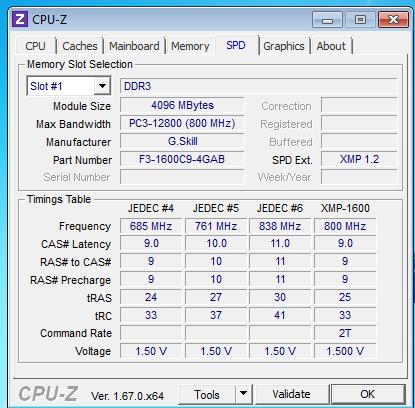Image resolution: width=415 pixels, height=408 pixels.
Task: Open the Graphics tab
Action: (x=284, y=46)
